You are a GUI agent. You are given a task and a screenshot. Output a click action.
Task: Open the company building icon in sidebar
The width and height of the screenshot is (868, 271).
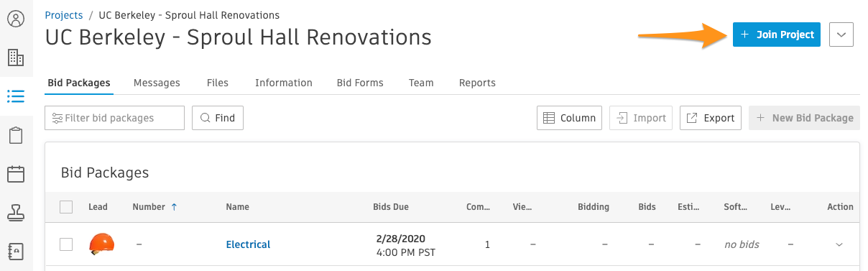(16, 58)
